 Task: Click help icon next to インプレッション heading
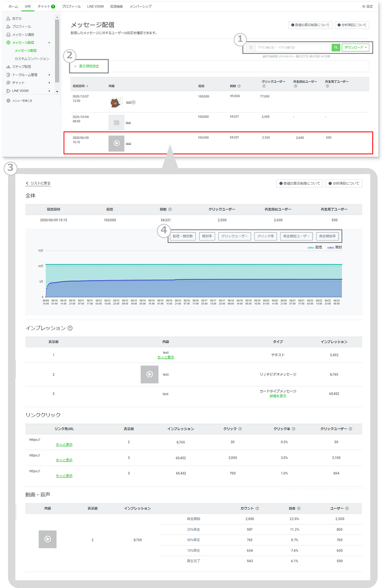70,328
